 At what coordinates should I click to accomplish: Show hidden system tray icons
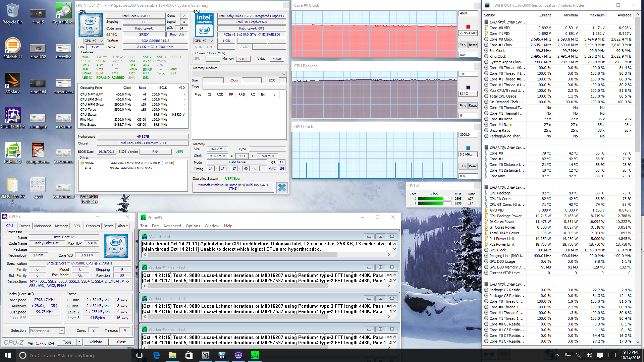(557, 355)
